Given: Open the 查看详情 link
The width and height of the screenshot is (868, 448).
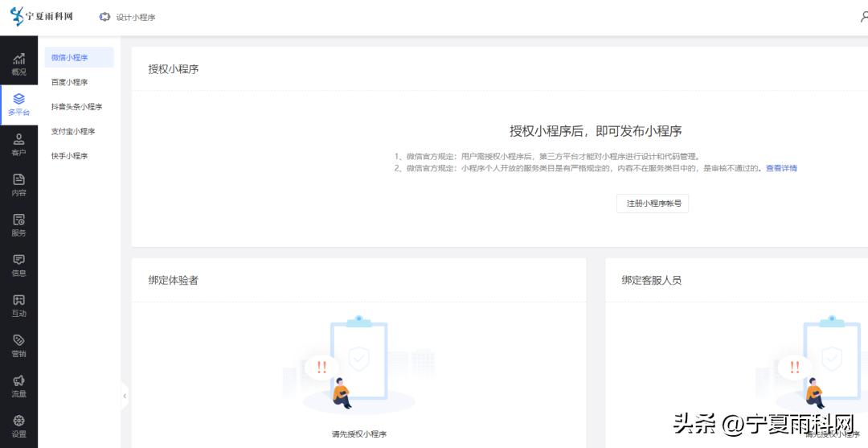Looking at the screenshot, I should (x=781, y=168).
